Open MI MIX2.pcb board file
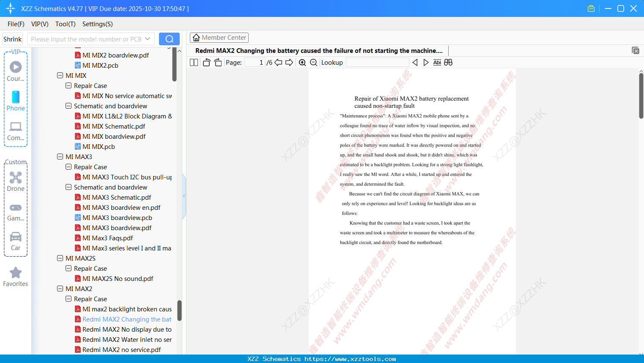The image size is (644, 363). tap(100, 65)
